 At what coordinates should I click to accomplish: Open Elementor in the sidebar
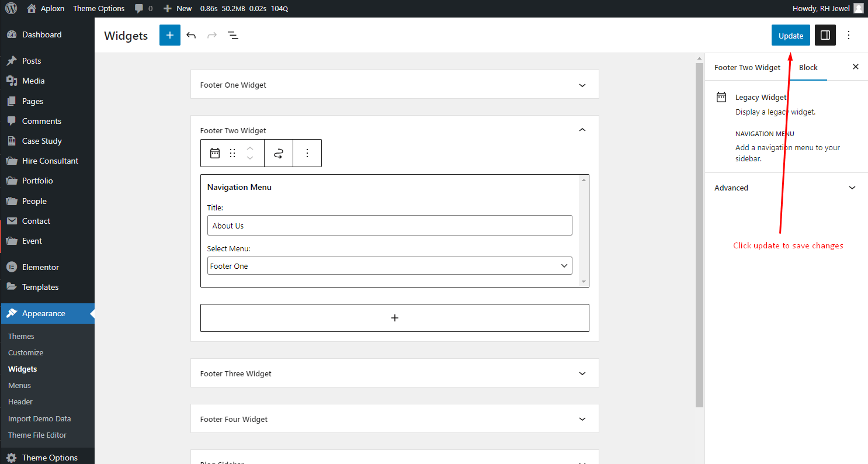click(x=47, y=267)
